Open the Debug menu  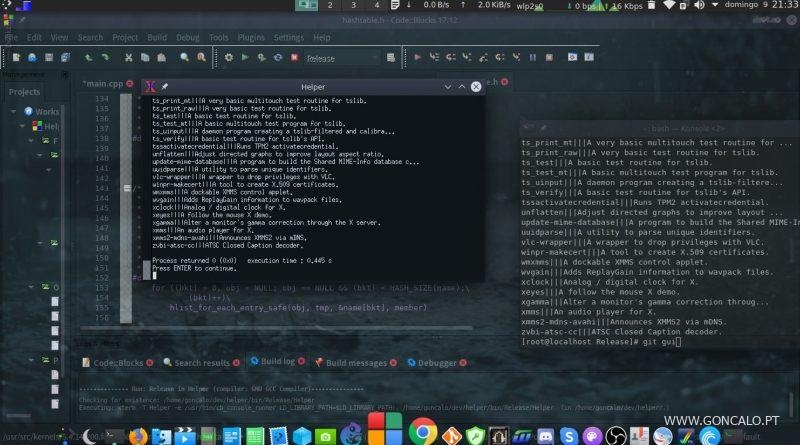coord(188,37)
